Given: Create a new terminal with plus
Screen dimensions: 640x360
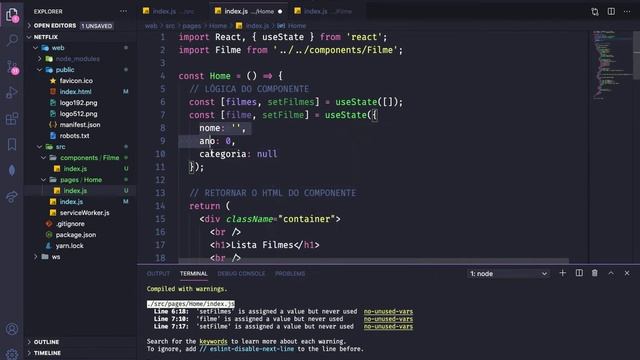Looking at the screenshot, I should 562,273.
